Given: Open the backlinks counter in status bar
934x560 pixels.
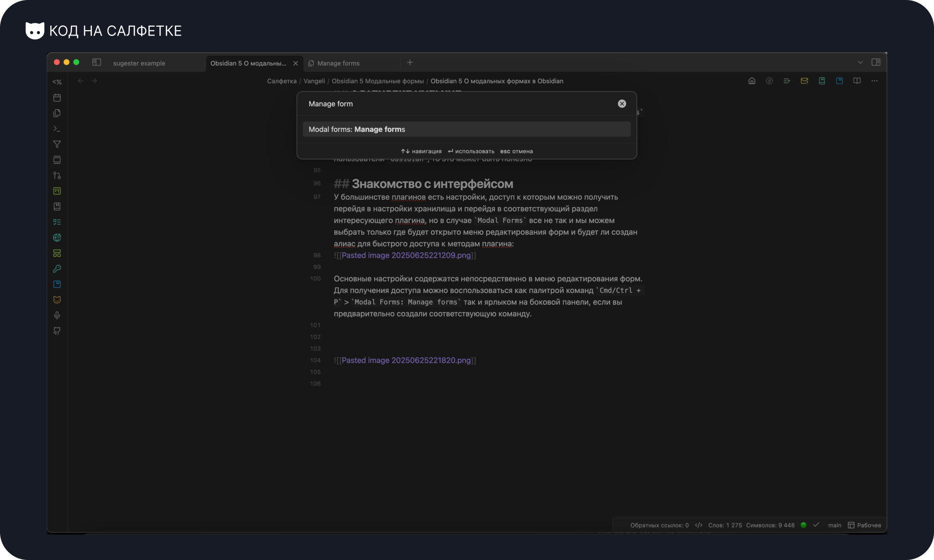Looking at the screenshot, I should 659,525.
